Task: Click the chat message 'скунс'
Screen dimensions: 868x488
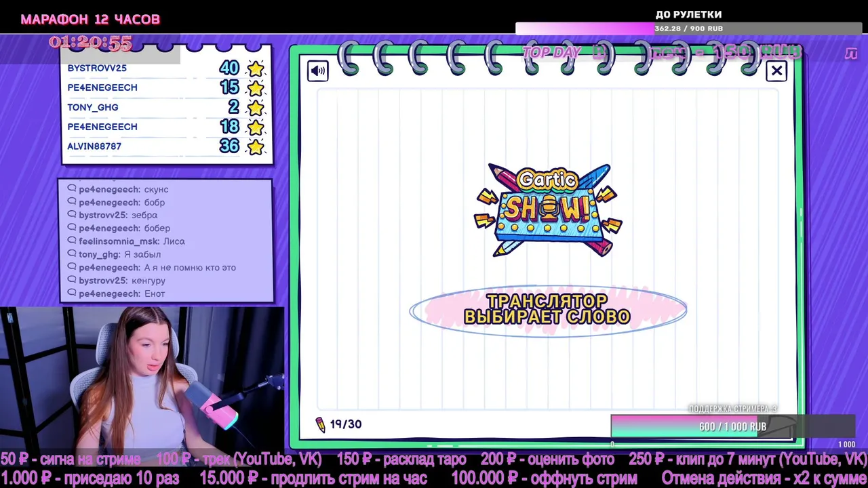Action: (x=156, y=189)
